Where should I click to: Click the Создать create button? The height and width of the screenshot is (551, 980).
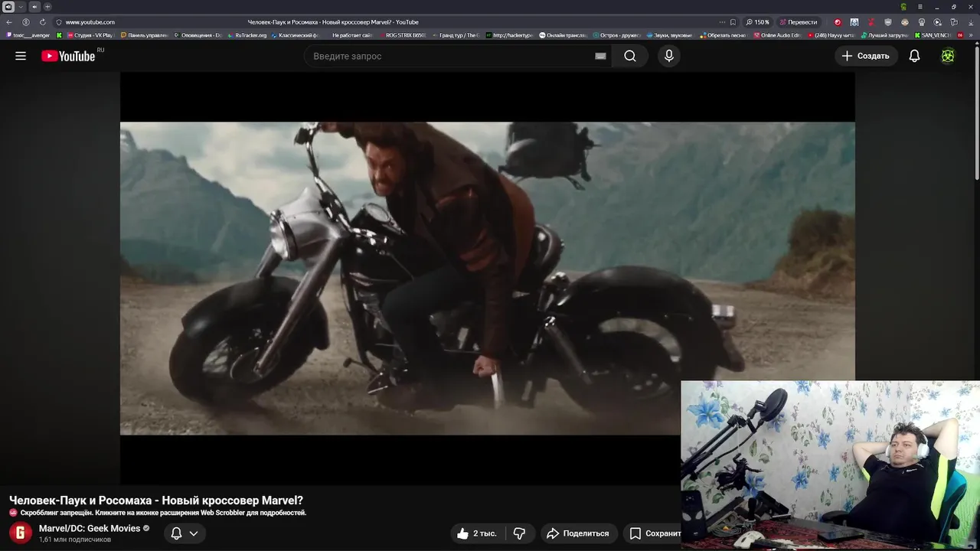pyautogui.click(x=865, y=56)
